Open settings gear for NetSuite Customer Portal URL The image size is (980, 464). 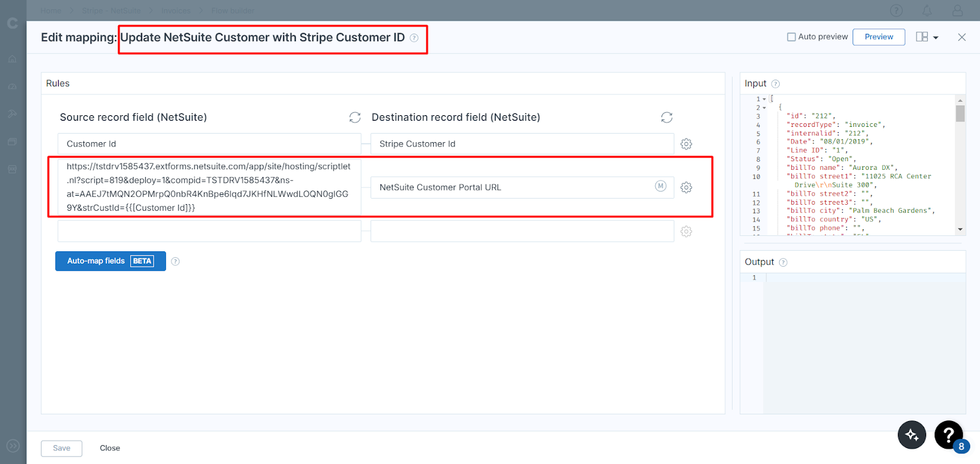click(x=686, y=188)
